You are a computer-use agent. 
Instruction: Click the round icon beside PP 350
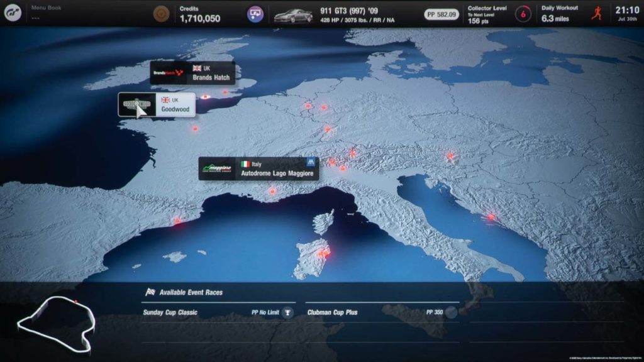click(452, 312)
